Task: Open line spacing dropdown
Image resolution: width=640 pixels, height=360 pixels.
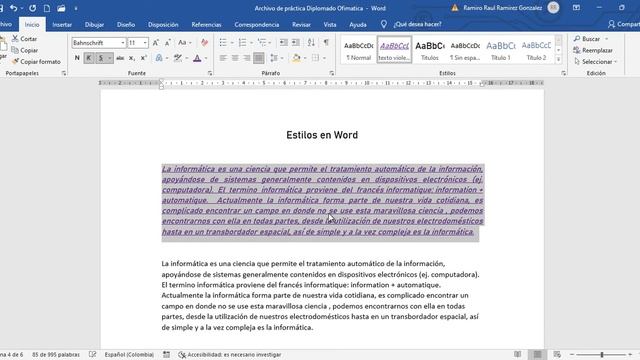Action: [276, 58]
